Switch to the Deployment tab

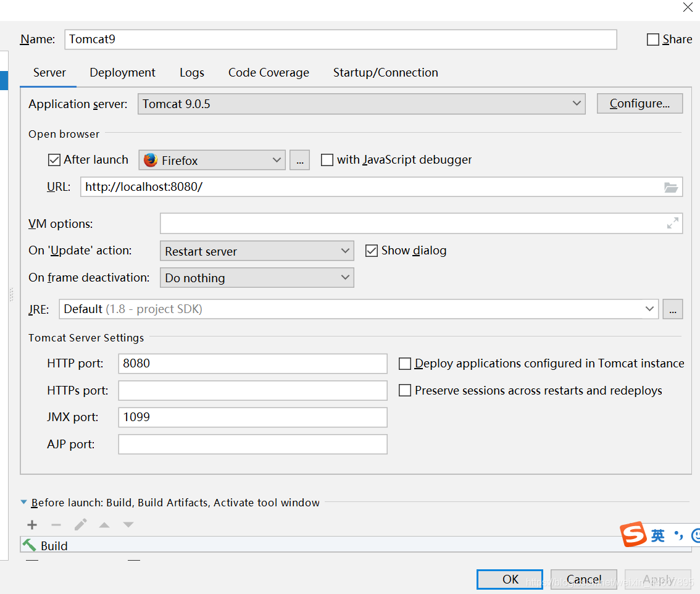(122, 72)
